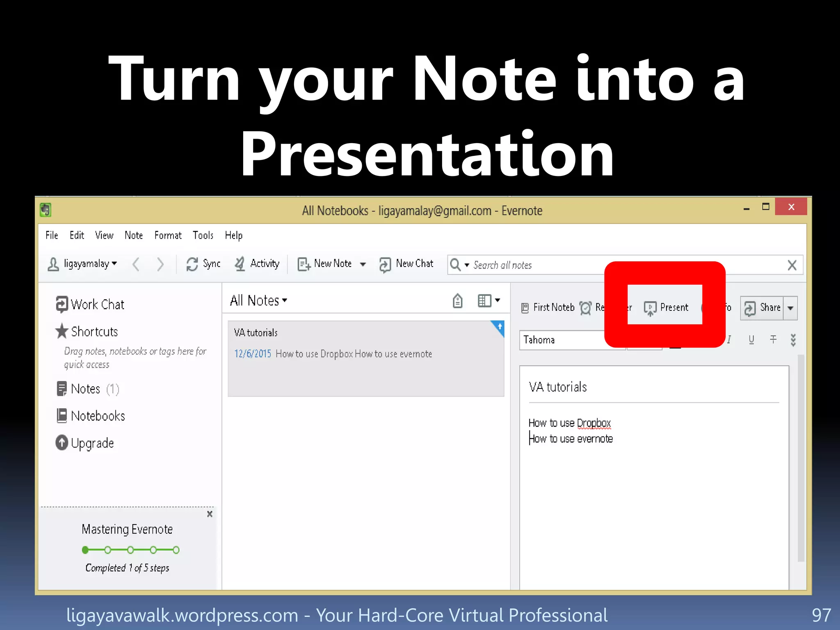Image resolution: width=840 pixels, height=630 pixels.
Task: Open the Format menu
Action: pos(168,235)
